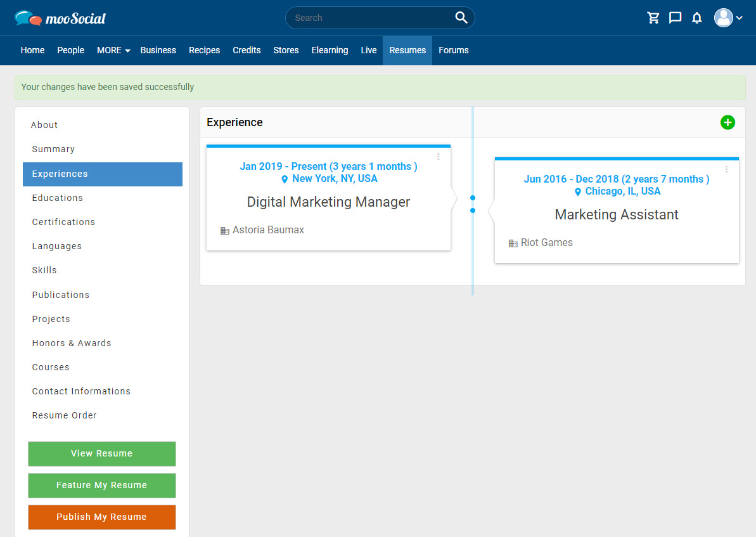Image resolution: width=756 pixels, height=537 pixels.
Task: Open the Credits section
Action: coord(247,50)
